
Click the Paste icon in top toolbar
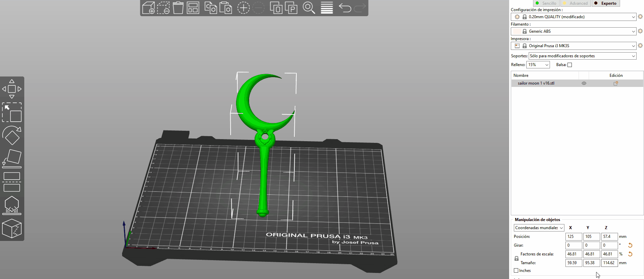coord(226,8)
